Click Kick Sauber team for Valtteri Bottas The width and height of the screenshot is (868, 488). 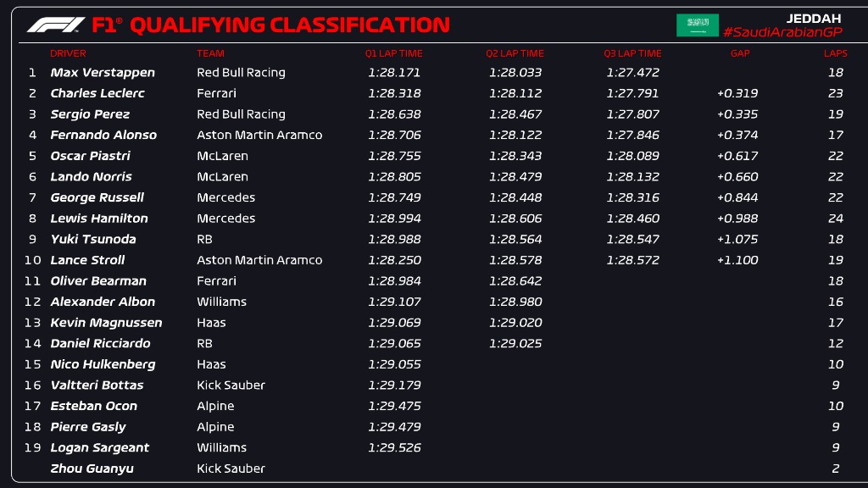coord(231,385)
